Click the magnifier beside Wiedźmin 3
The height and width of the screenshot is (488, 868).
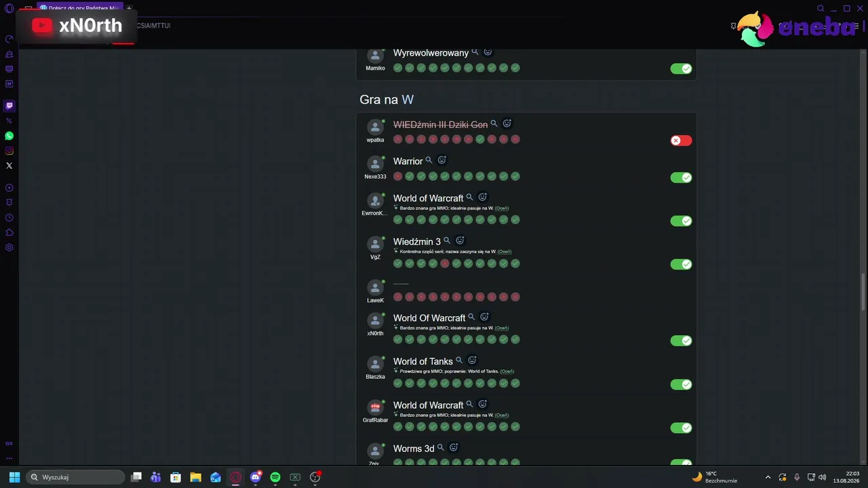click(x=447, y=241)
